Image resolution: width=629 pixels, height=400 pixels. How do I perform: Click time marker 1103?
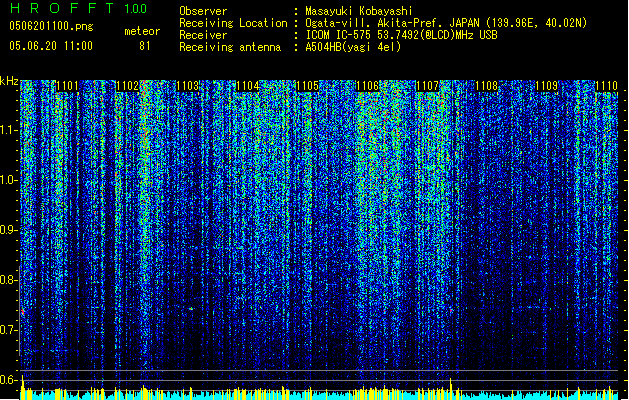pyautogui.click(x=187, y=86)
